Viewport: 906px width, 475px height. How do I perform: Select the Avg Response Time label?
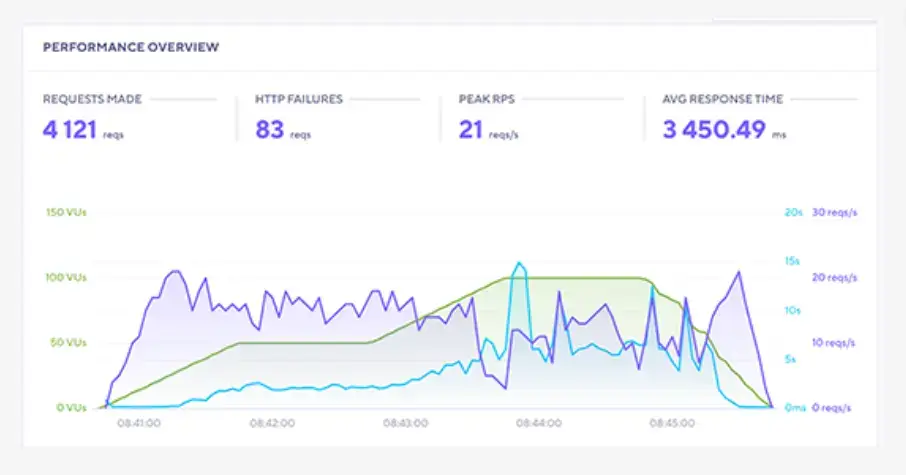[723, 100]
